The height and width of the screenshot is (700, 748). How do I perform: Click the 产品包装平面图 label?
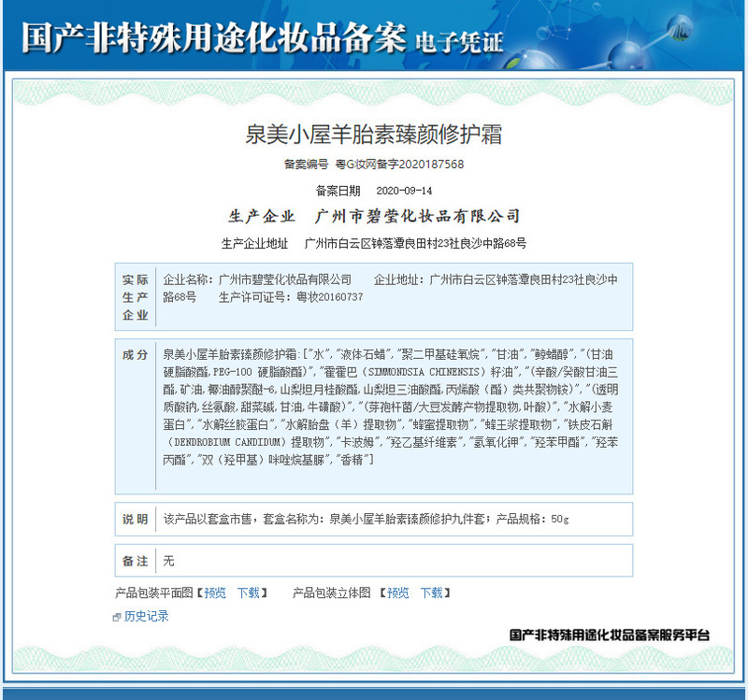click(x=154, y=593)
